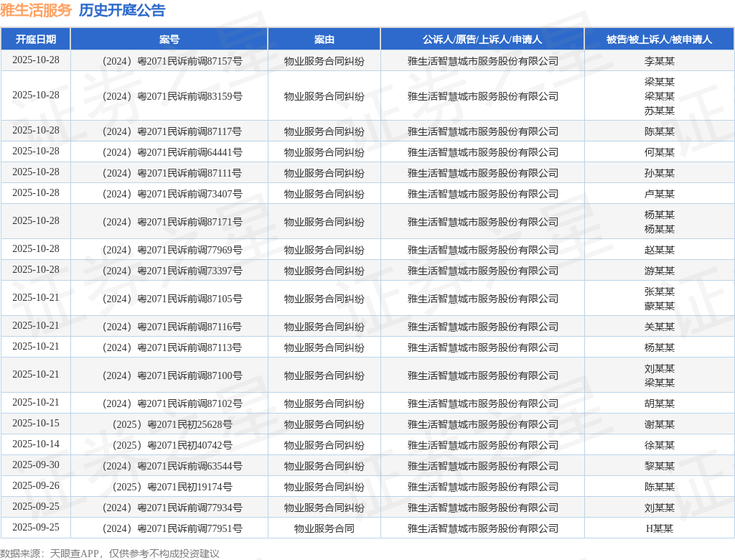
Task: Click the 公诉人/原告/上诉人/申请人 column header
Action: pyautogui.click(x=482, y=39)
